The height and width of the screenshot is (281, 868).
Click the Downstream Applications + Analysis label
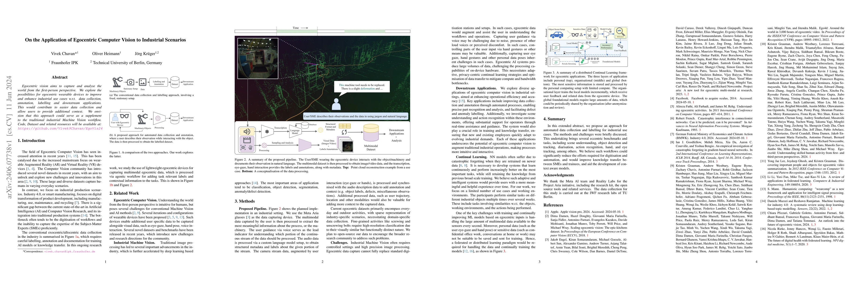tap(396, 135)
